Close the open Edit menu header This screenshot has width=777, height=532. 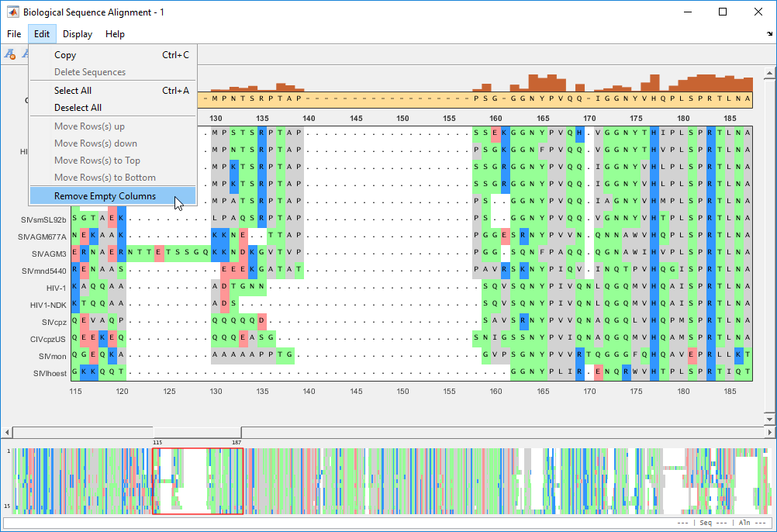click(42, 34)
